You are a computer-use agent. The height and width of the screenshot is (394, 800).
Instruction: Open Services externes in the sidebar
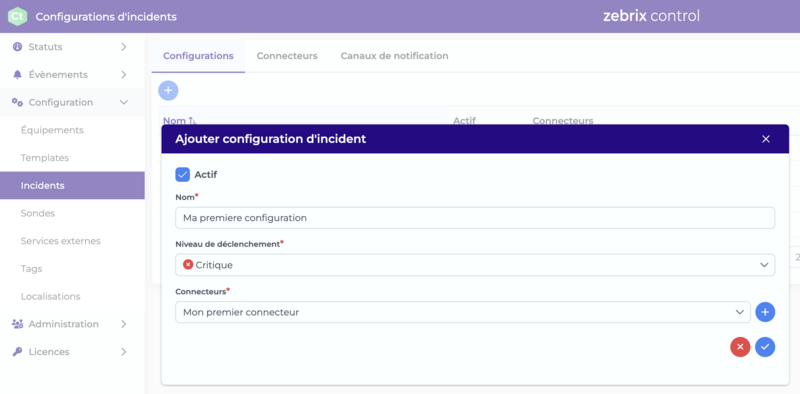pos(61,241)
